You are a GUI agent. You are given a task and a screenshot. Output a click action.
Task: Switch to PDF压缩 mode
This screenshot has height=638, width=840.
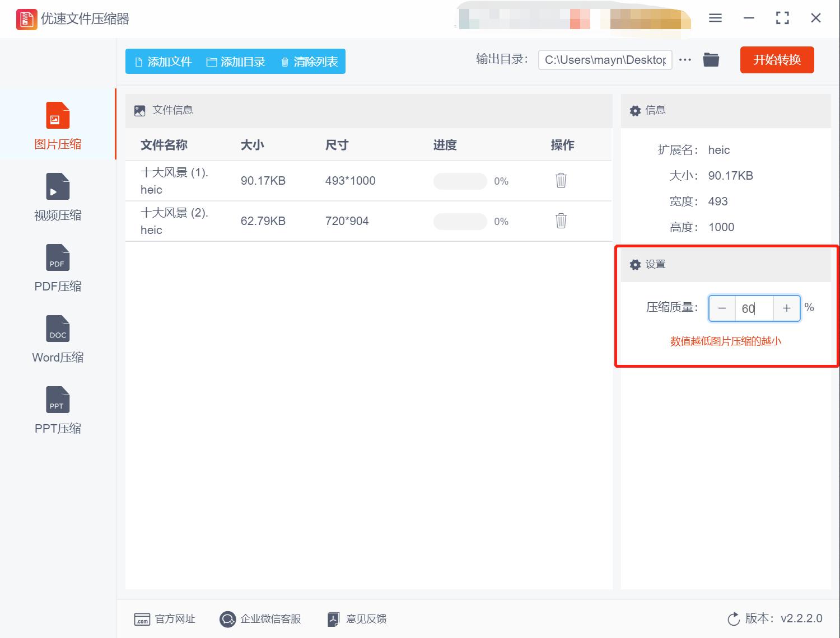(x=57, y=268)
